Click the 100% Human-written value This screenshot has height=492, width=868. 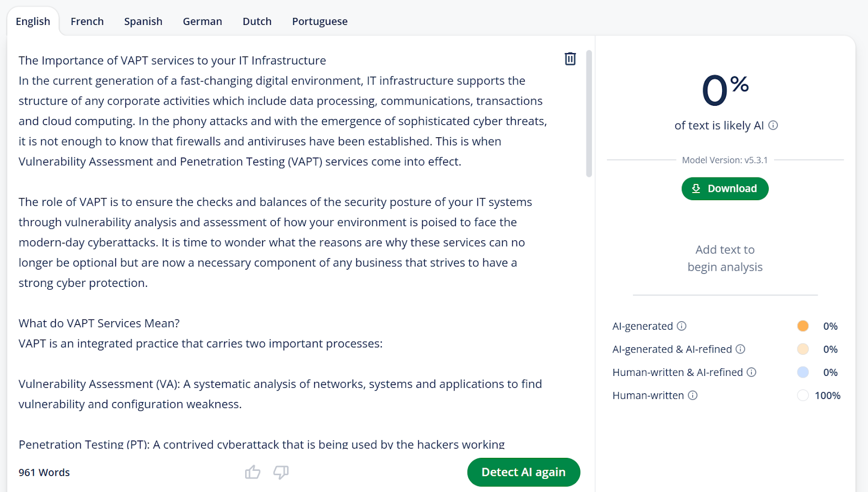click(827, 395)
